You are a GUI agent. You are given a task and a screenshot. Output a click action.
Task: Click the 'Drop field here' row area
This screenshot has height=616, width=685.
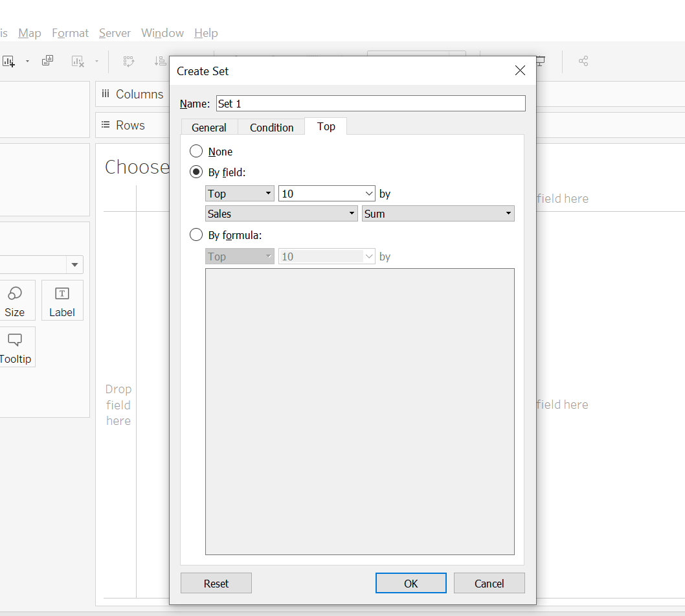point(118,405)
